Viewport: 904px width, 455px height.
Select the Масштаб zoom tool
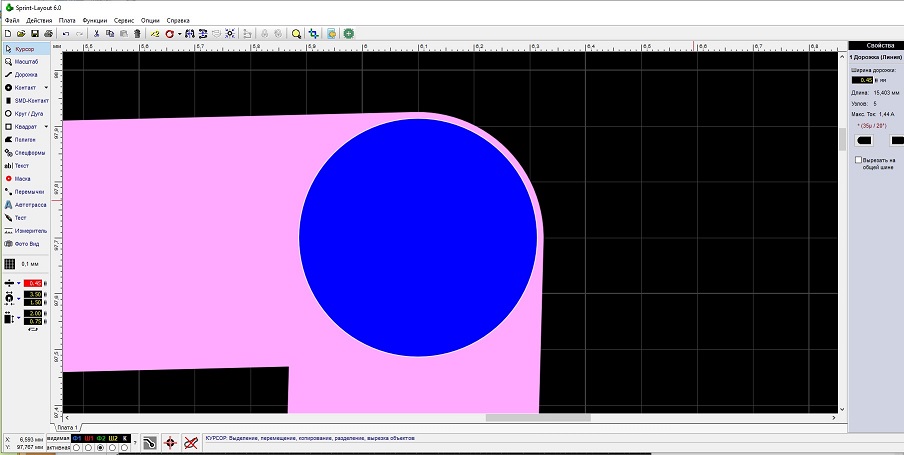[x=26, y=61]
